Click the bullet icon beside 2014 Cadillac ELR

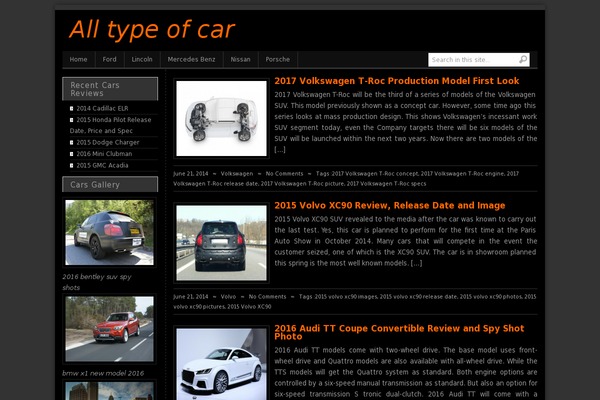(72, 108)
